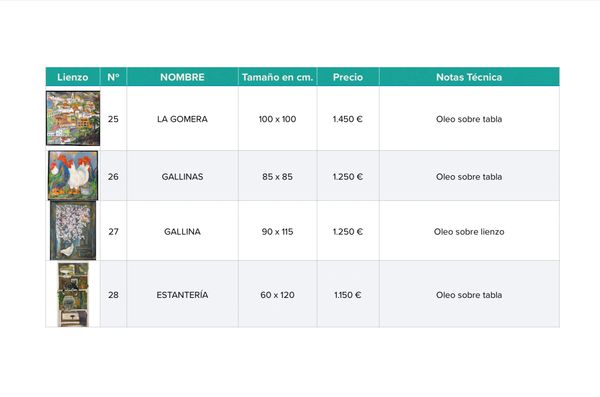
Task: Open the Gallina painting thumbnail
Action: point(73,230)
